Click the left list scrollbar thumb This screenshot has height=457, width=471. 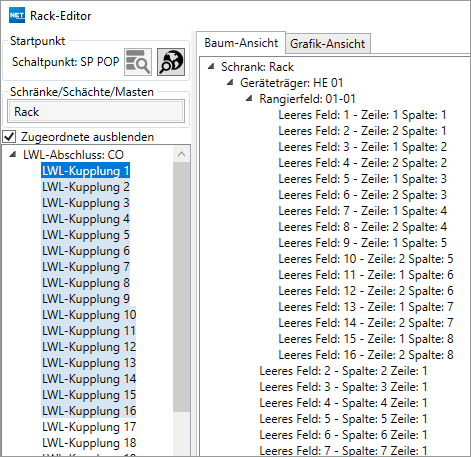coord(181,287)
